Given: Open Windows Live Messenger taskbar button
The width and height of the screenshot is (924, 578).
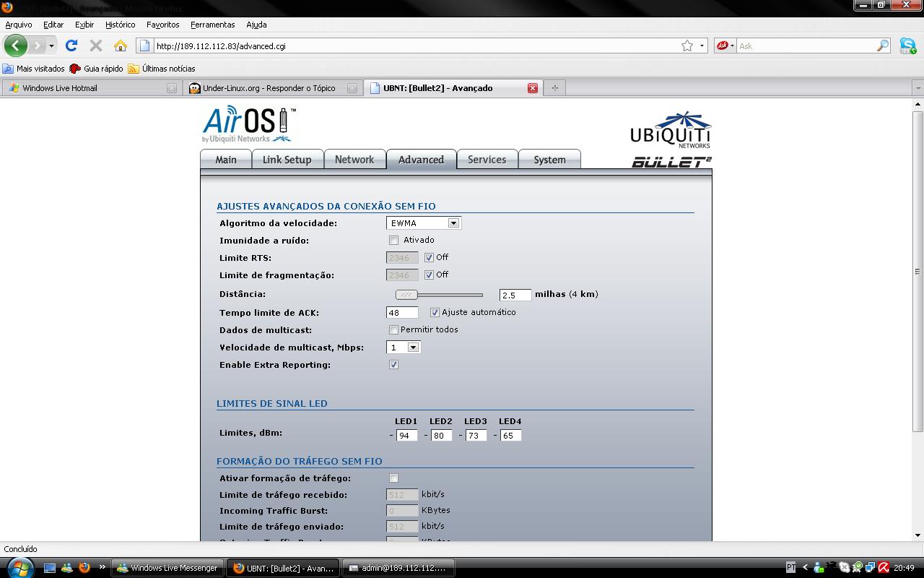Looking at the screenshot, I should pos(167,568).
